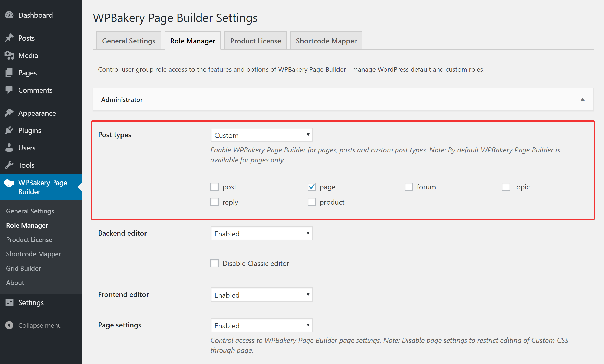This screenshot has height=364, width=604.
Task: Tick the topic post type checkbox
Action: (506, 187)
